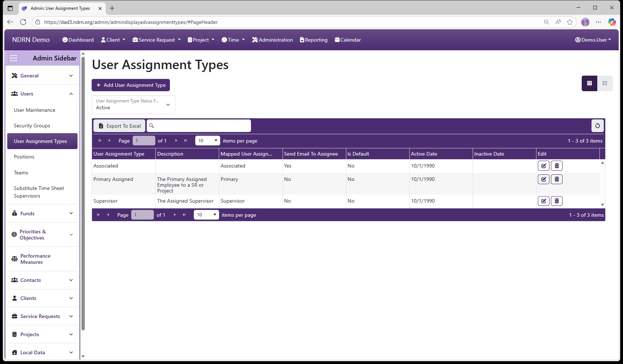Go to next page in bottom pager
Viewport: 623px width, 364px height.
pos(175,215)
